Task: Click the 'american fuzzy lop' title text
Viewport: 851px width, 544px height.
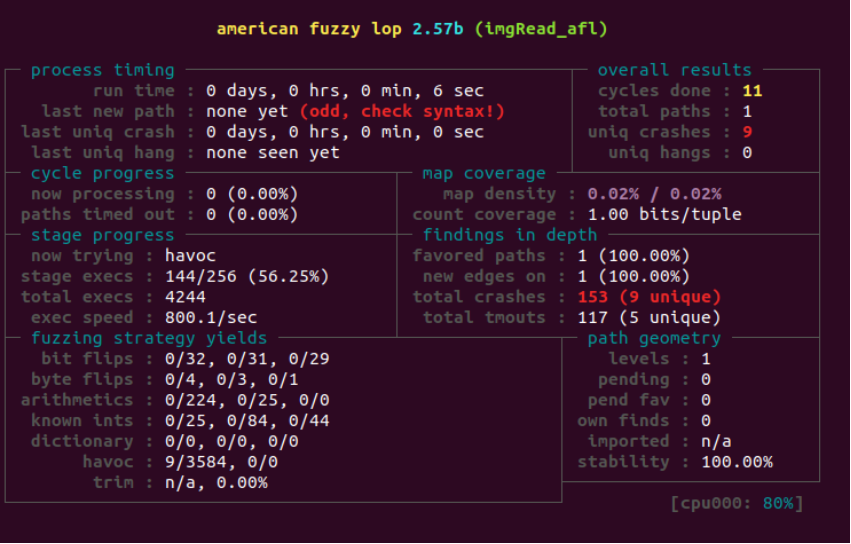Action: pyautogui.click(x=310, y=28)
